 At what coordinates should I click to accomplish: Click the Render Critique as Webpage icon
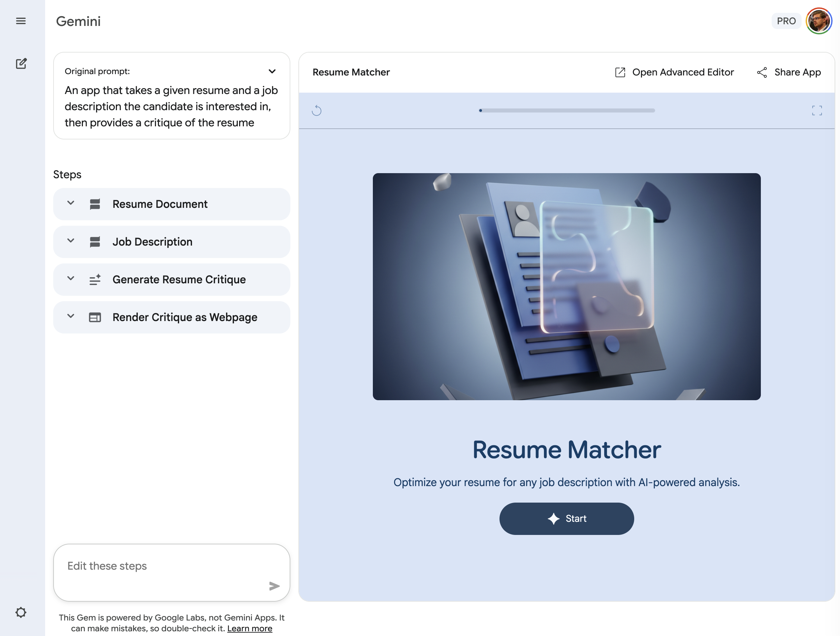coord(95,317)
